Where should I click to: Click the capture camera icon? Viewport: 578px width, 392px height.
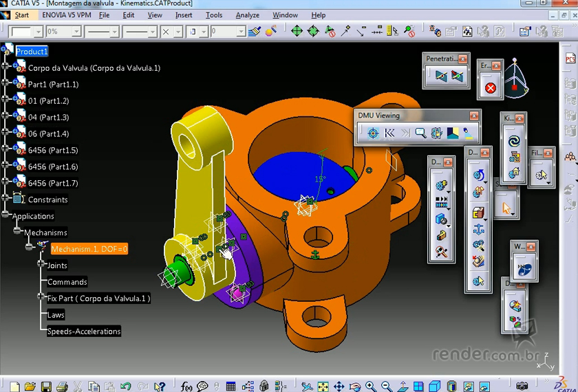[522, 386]
